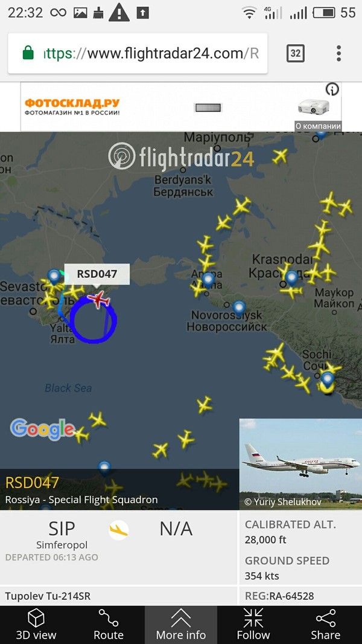Open the ad info icon

pyautogui.click(x=332, y=89)
